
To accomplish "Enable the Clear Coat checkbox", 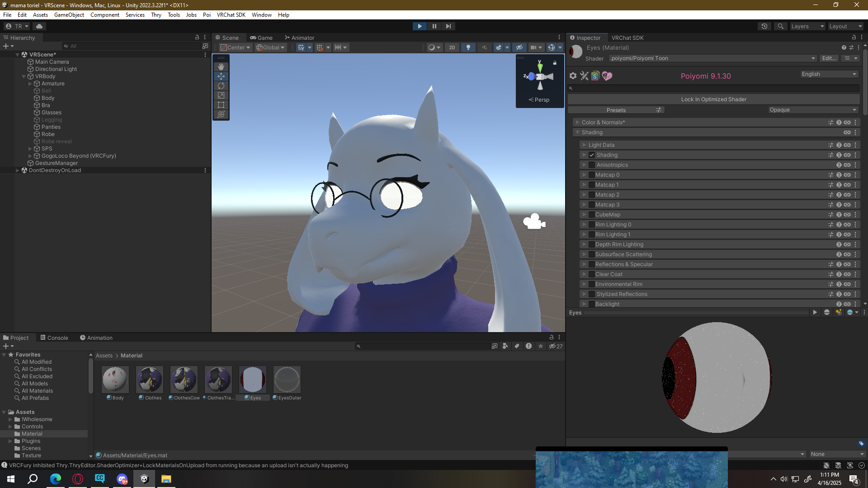I will pos(592,274).
